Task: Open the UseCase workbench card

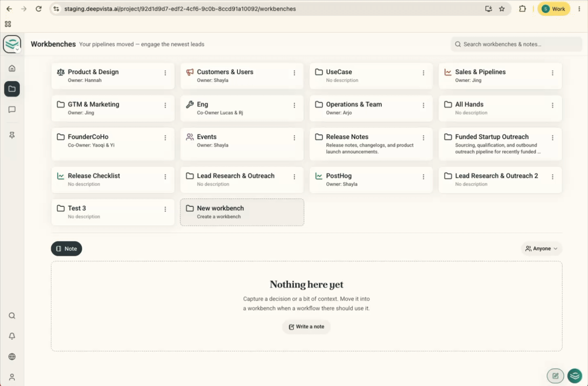Action: pos(371,76)
